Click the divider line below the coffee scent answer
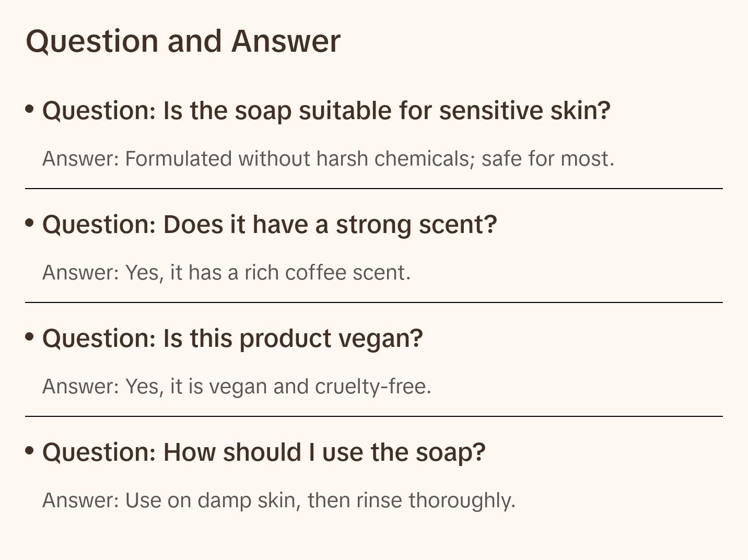This screenshot has height=560, width=748. click(x=374, y=302)
